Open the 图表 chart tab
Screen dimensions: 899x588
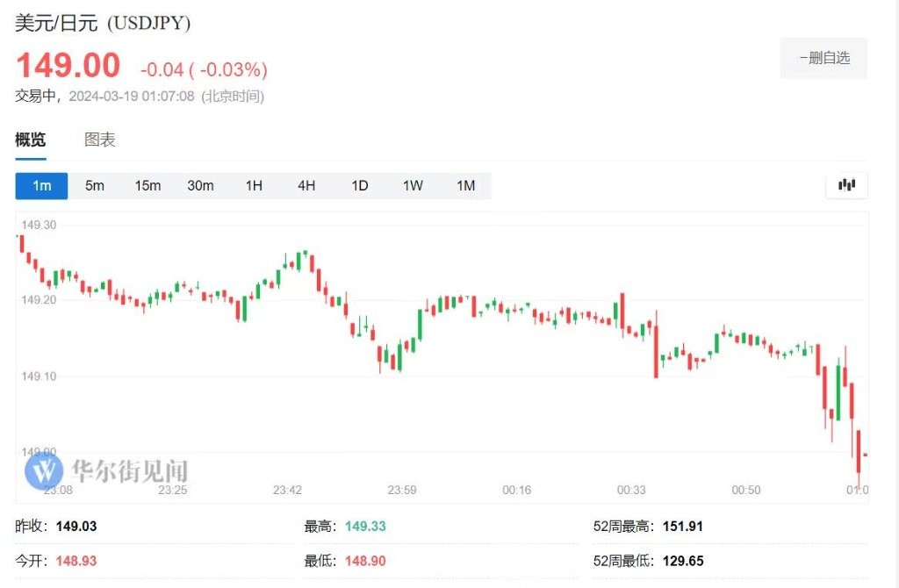click(x=100, y=140)
